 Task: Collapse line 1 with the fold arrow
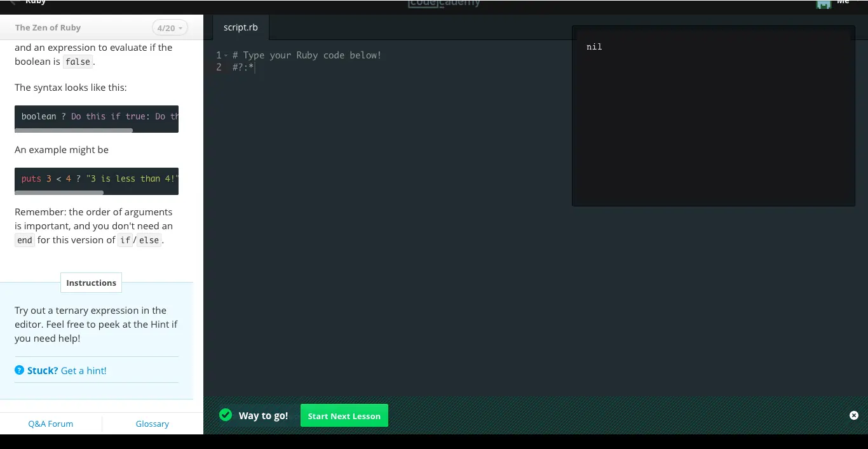[226, 56]
